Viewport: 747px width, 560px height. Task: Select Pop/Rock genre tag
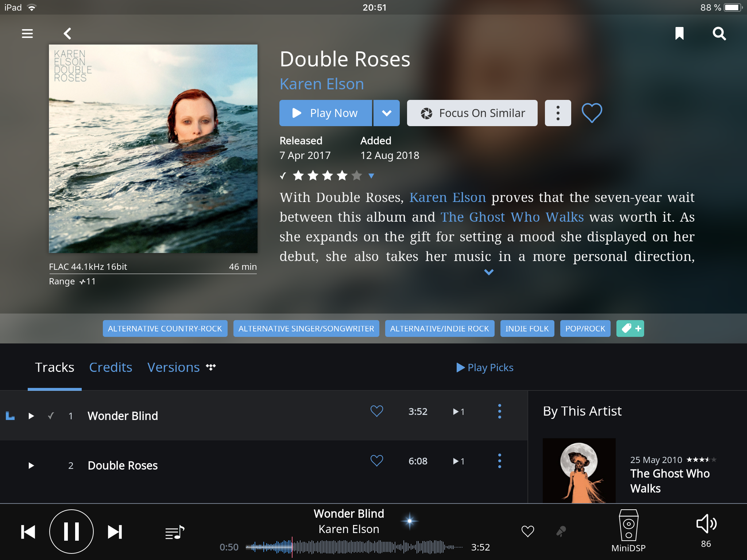click(585, 328)
